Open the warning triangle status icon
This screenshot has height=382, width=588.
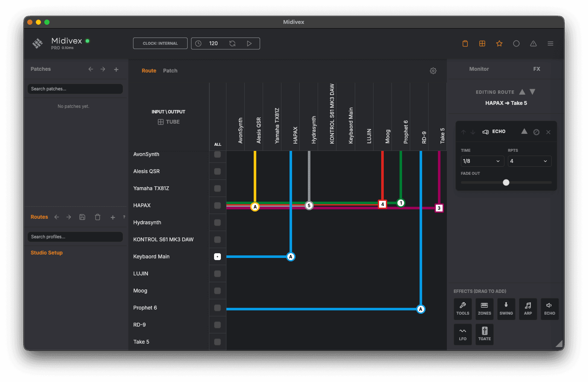(533, 43)
